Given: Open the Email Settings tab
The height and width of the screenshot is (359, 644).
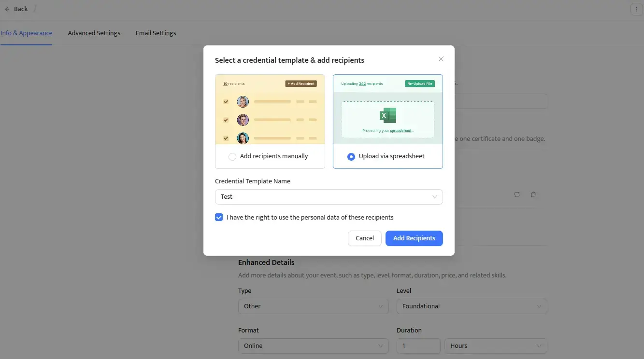Looking at the screenshot, I should pos(156,33).
